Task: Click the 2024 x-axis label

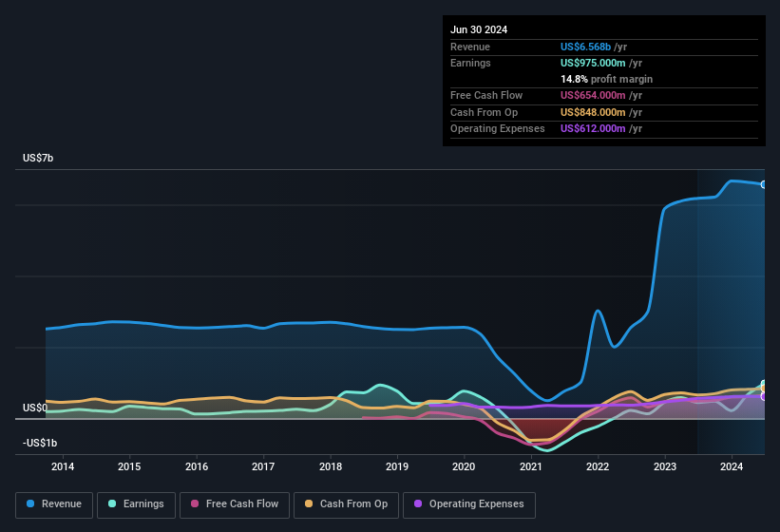Action: coord(732,466)
